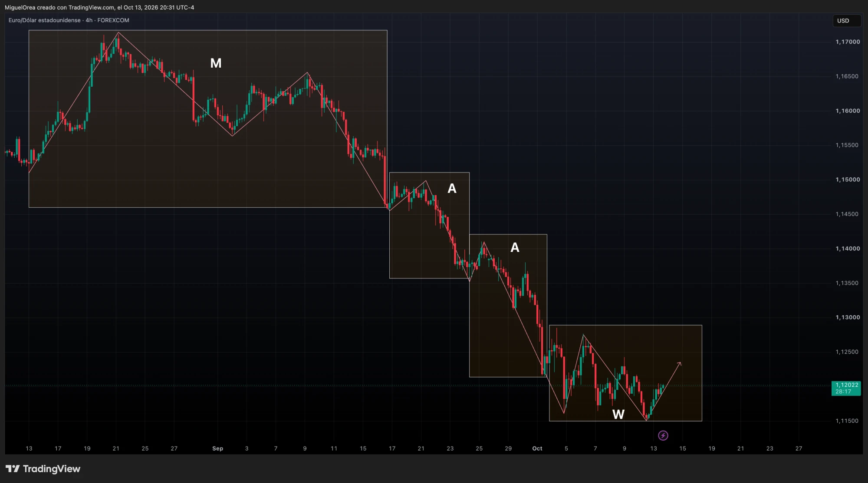Click the Oct label on time axis
868x483 pixels.
[x=537, y=448]
